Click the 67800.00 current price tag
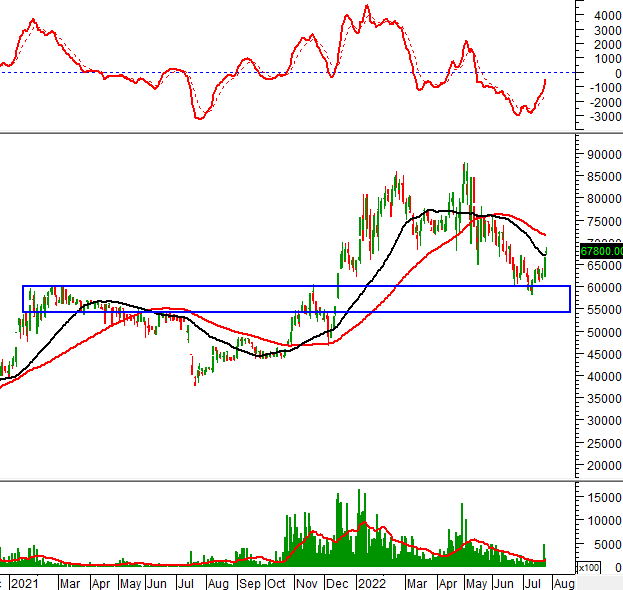623x590 pixels. [x=602, y=251]
